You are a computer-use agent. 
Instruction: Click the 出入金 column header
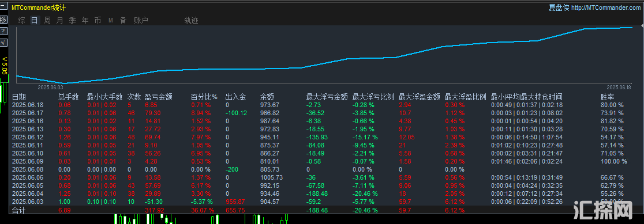[x=236, y=97]
